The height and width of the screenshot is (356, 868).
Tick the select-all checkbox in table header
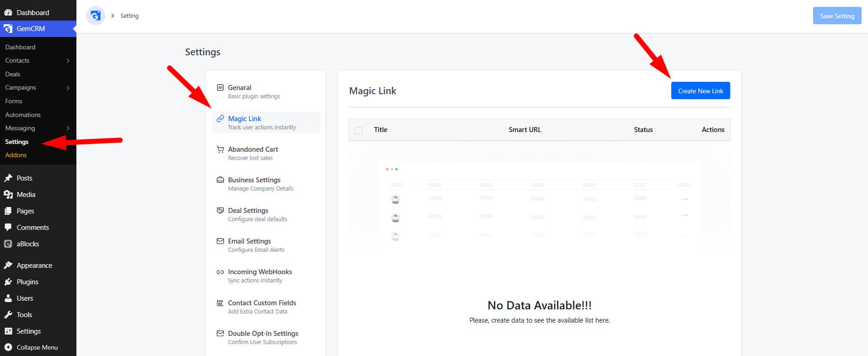[x=358, y=130]
